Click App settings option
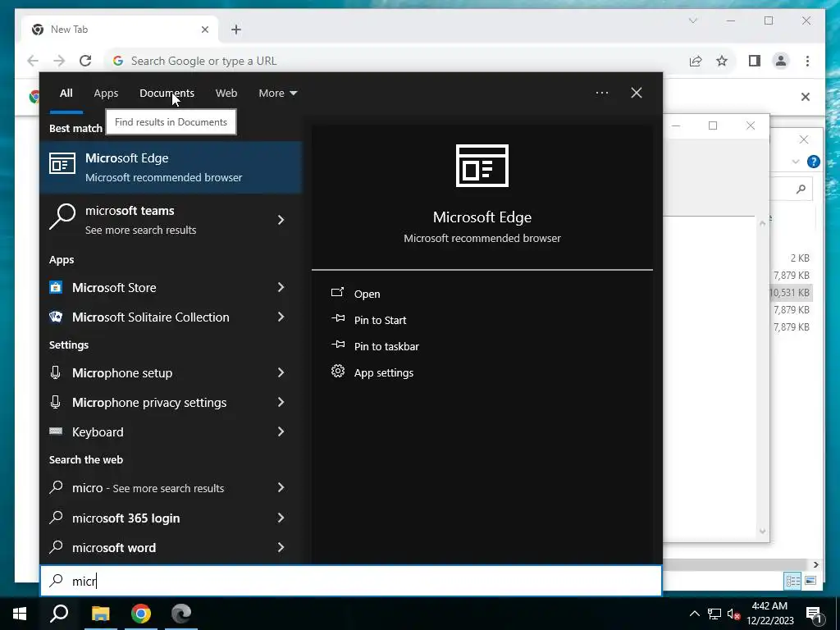 click(384, 372)
